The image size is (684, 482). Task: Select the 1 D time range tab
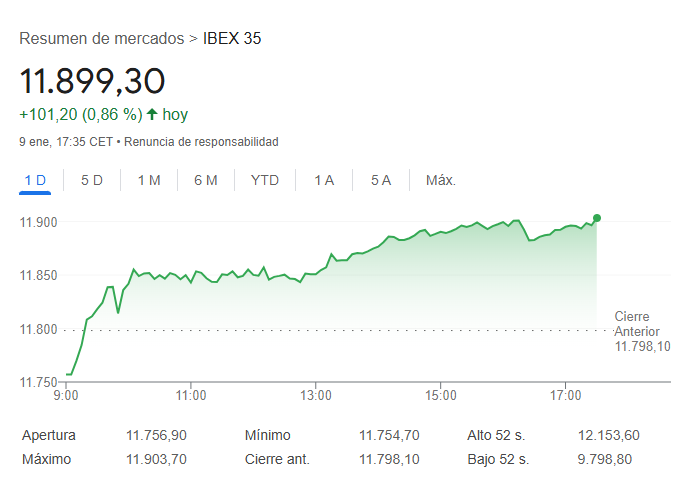[x=35, y=180]
